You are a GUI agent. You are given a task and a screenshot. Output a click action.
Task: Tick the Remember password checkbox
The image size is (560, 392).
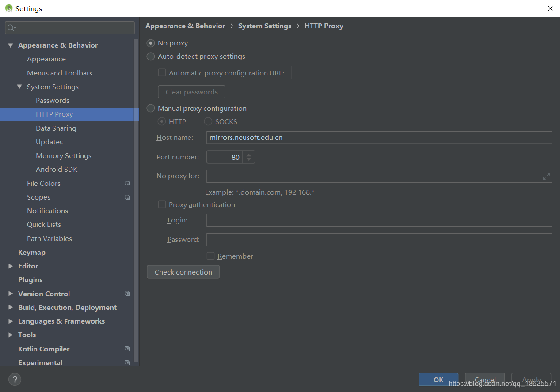tap(210, 256)
